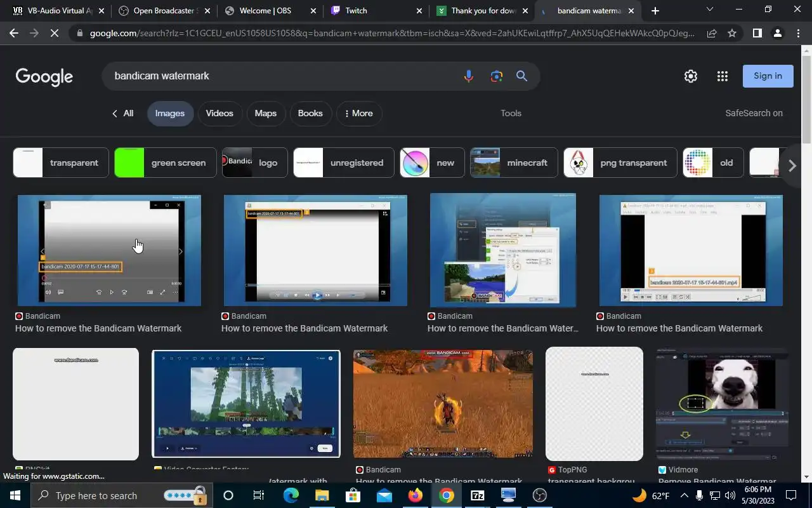
Task: Switch to the Maps tab
Action: [266, 114]
